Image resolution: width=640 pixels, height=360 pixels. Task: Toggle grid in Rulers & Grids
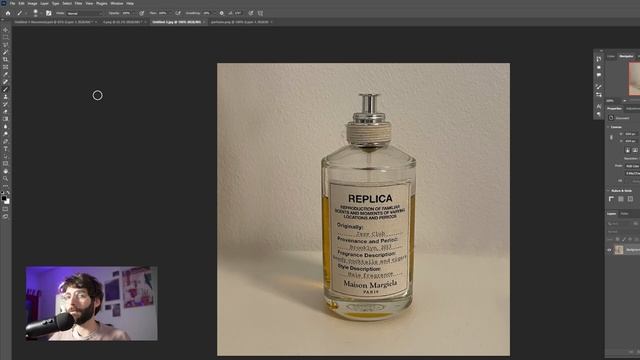point(621,199)
